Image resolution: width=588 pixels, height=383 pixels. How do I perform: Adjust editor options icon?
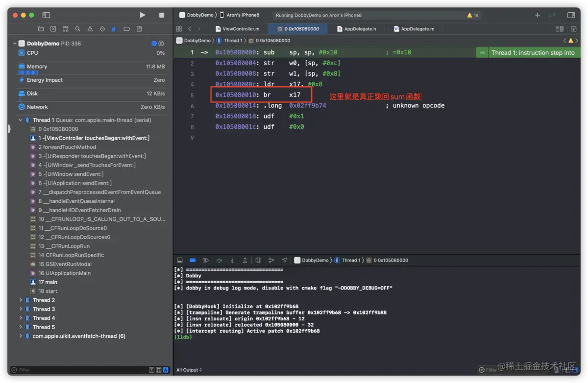click(560, 29)
